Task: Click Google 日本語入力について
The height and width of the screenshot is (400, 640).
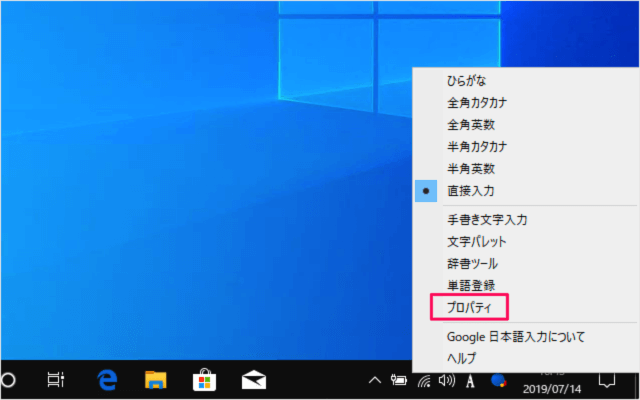Action: [515, 337]
